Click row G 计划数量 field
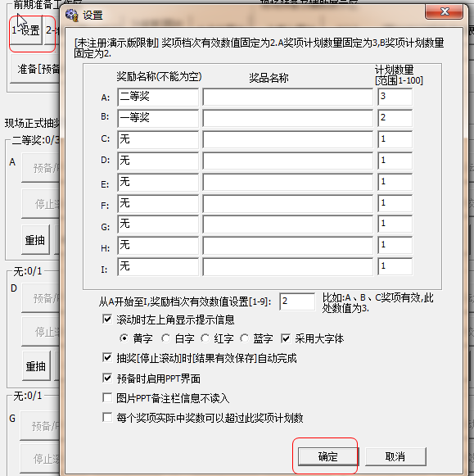Viewport: 474px width, 476px height. (x=395, y=224)
